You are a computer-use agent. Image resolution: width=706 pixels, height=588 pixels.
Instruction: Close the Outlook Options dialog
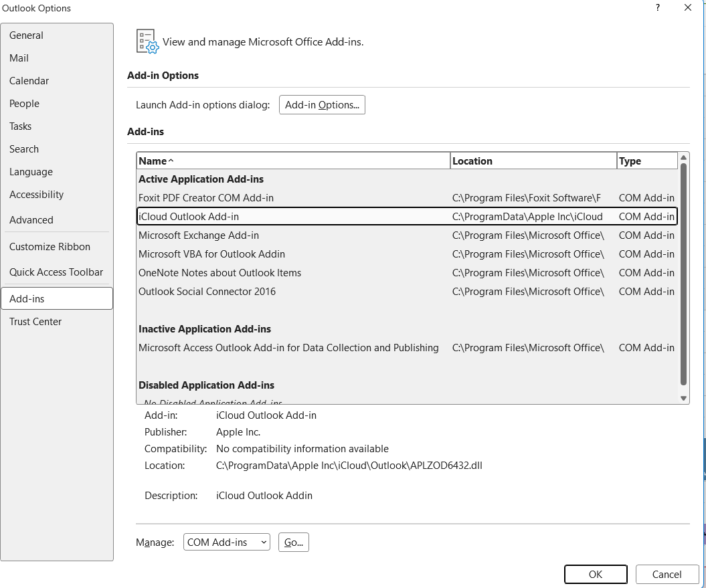687,7
